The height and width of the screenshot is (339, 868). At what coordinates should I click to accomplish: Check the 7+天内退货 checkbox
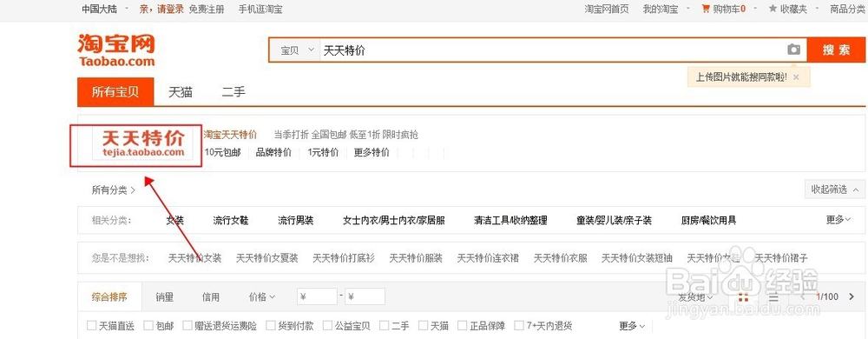point(519,326)
